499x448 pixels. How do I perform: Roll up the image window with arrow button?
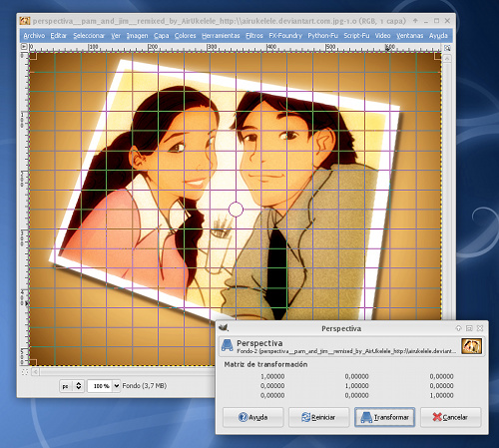(415, 21)
